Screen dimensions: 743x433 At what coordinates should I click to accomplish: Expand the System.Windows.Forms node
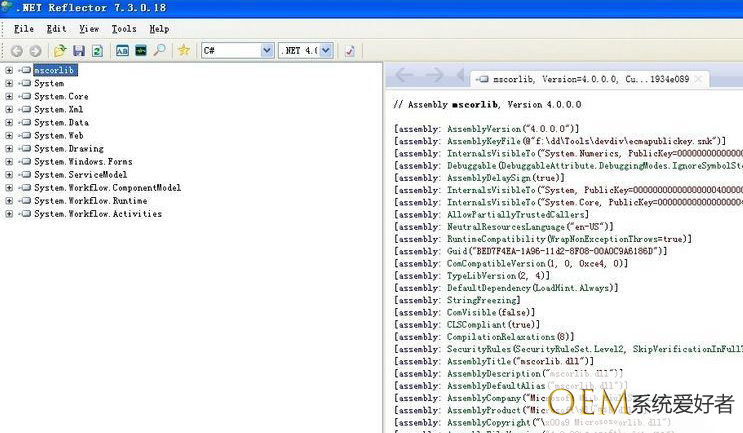9,162
